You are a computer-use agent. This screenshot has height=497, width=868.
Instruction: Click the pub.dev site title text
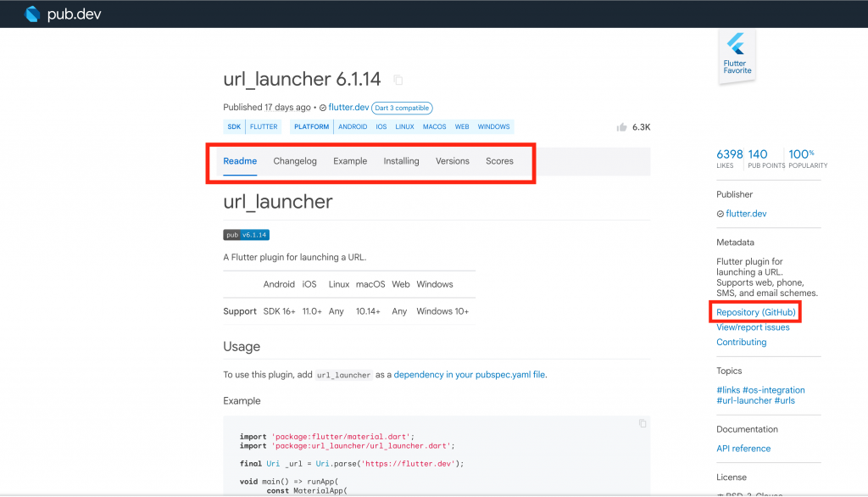point(75,14)
